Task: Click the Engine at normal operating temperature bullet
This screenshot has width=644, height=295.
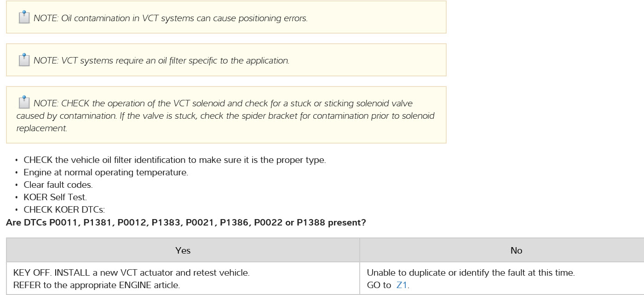Action: click(106, 173)
